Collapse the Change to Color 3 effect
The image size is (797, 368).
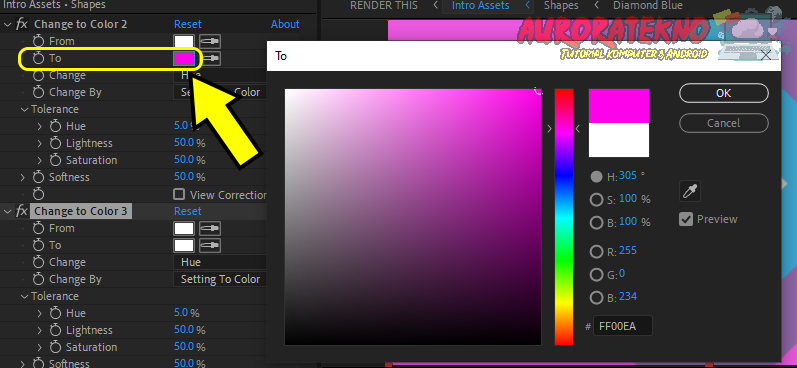pyautogui.click(x=7, y=211)
